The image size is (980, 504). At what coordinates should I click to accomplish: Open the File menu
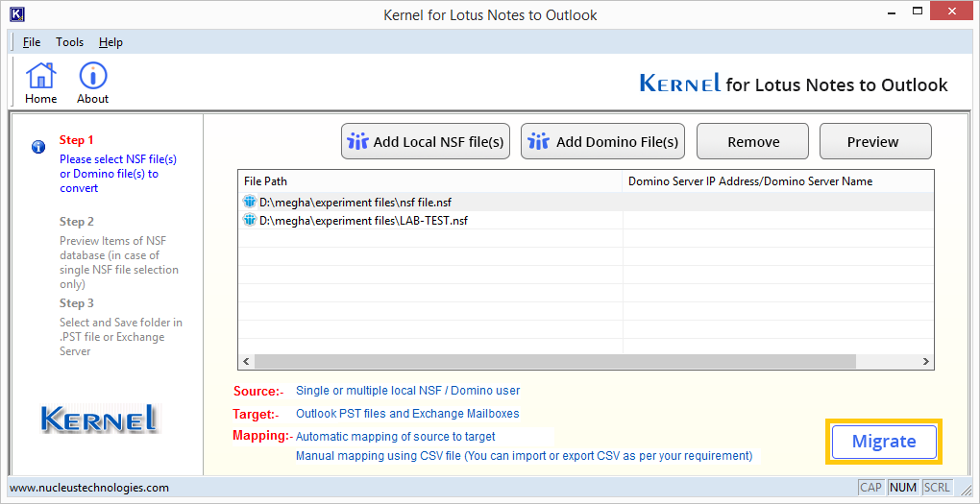32,42
